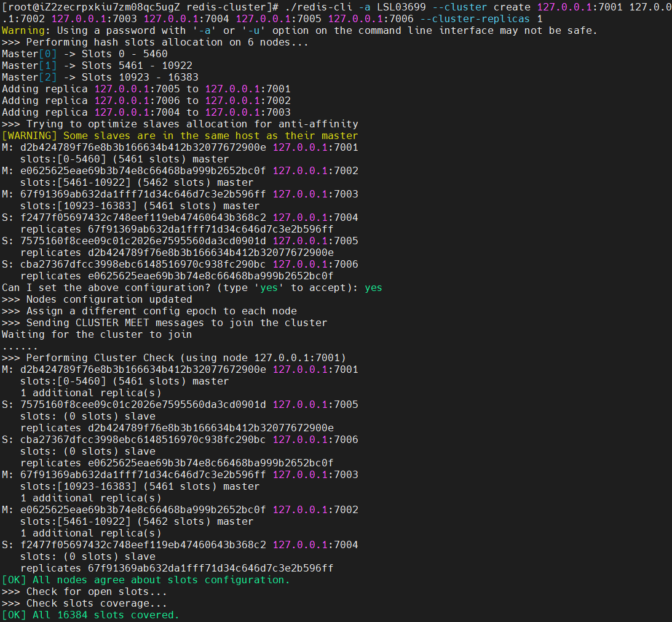Click the line adding replica 7005 to 7001

pyautogui.click(x=146, y=89)
